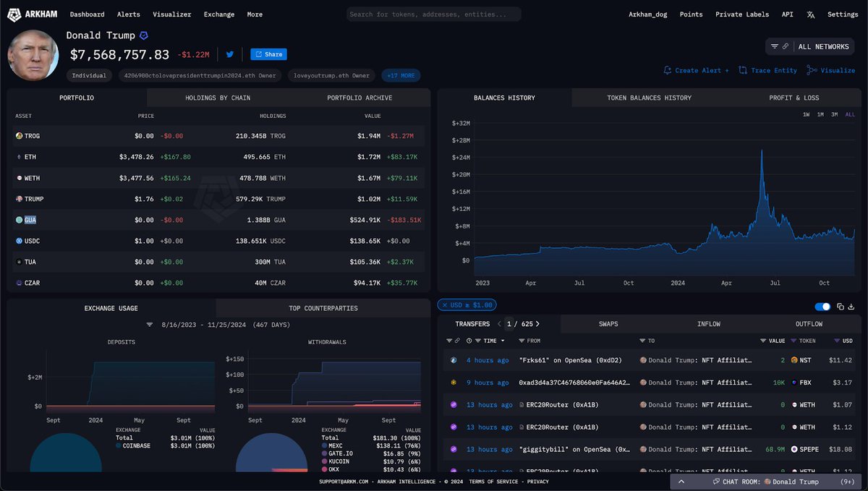
Task: Click the 4 hours ago transfer link
Action: pos(488,360)
